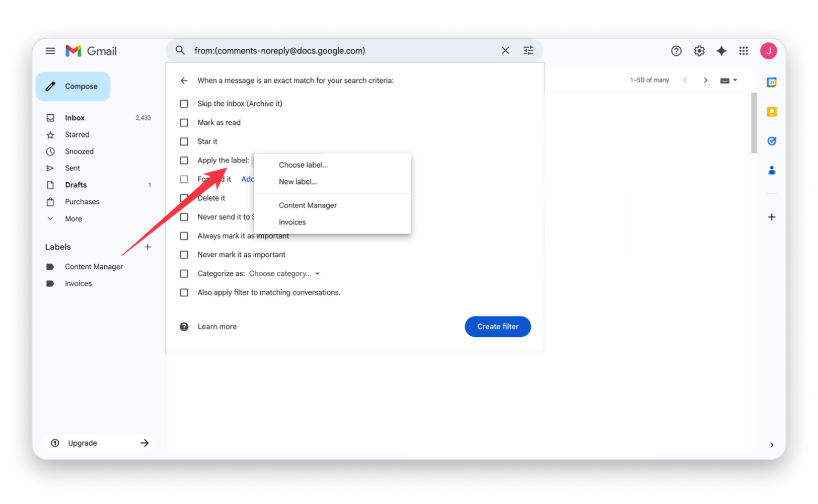Tick the Star it checkbox
Viewport: 818px width, 504px height.
pos(184,141)
